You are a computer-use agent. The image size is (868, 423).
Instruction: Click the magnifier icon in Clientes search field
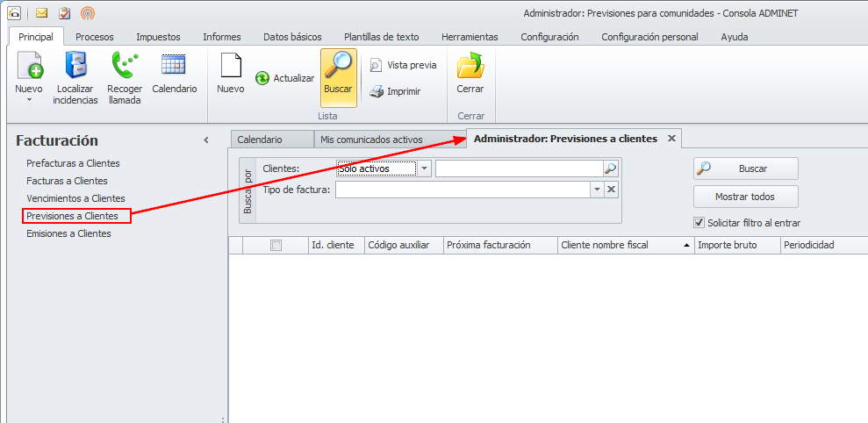(x=610, y=168)
